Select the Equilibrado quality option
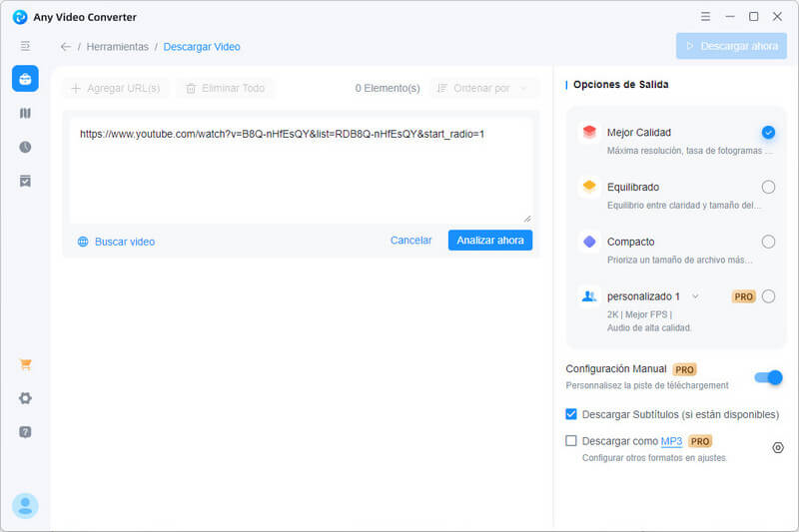 767,187
